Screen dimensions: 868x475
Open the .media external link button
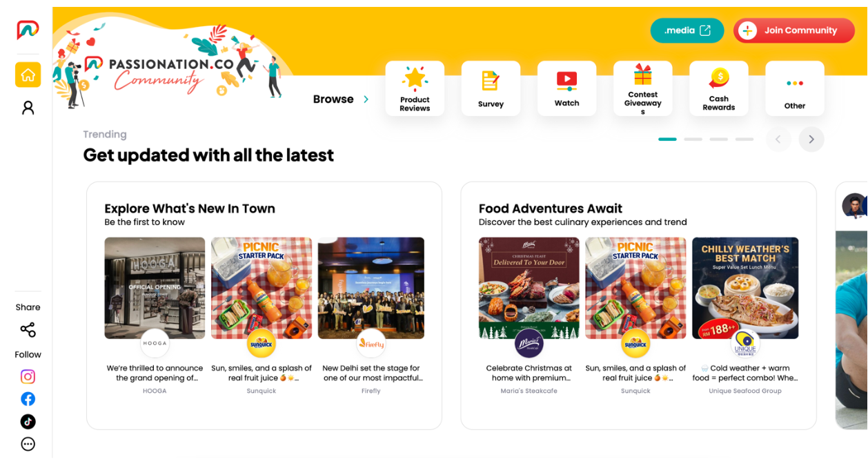687,30
